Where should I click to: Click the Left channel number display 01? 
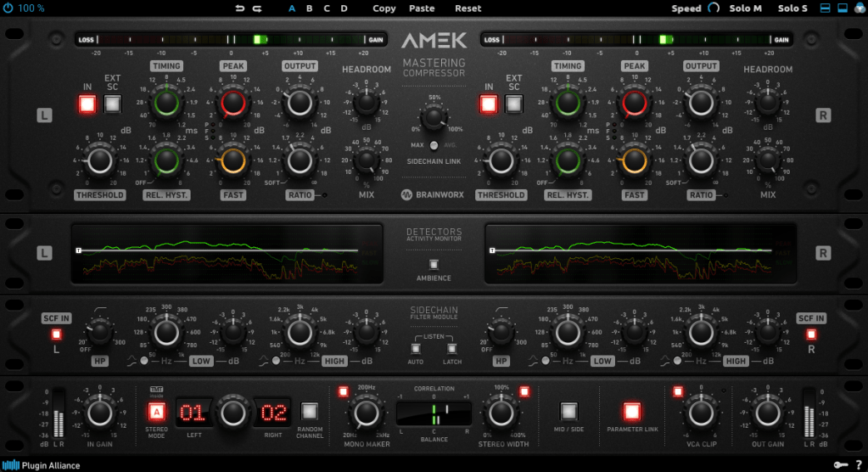pos(192,413)
